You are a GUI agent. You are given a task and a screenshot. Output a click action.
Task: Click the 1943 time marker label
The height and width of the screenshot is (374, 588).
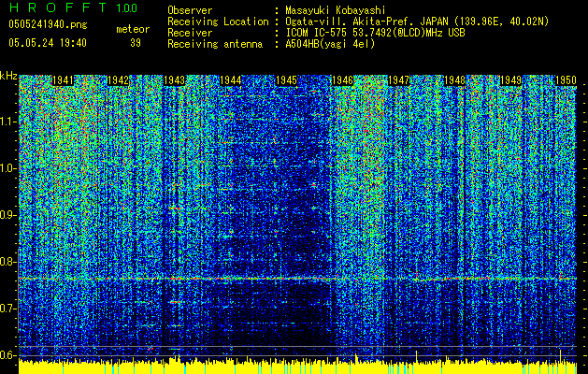[x=175, y=80]
